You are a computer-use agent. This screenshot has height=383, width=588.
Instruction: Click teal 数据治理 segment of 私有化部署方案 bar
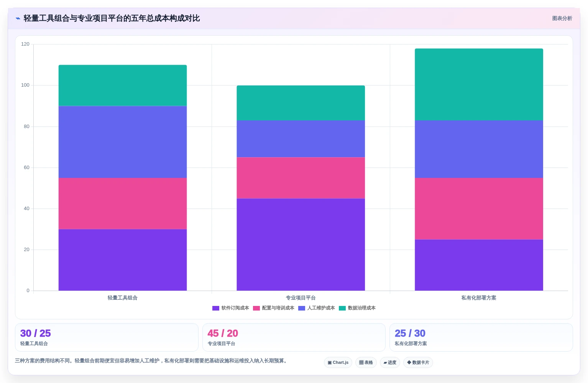(x=479, y=84)
